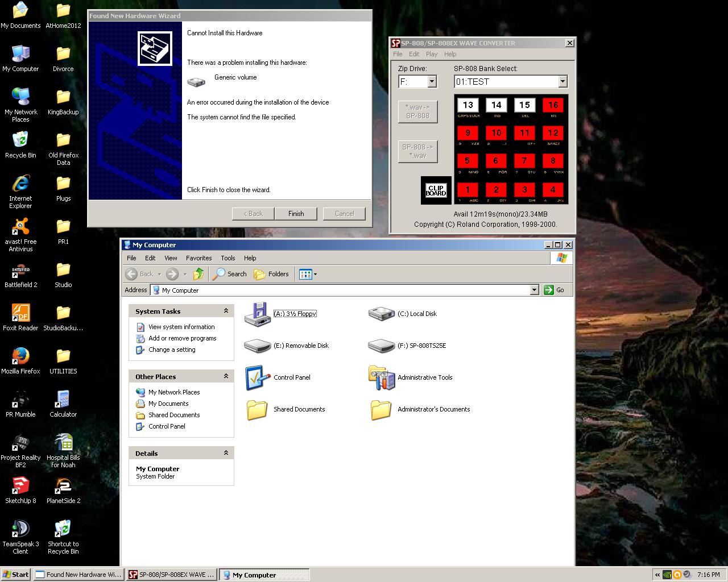The width and height of the screenshot is (728, 582).
Task: Select the Shared Documents folder icon
Action: pyautogui.click(x=257, y=409)
